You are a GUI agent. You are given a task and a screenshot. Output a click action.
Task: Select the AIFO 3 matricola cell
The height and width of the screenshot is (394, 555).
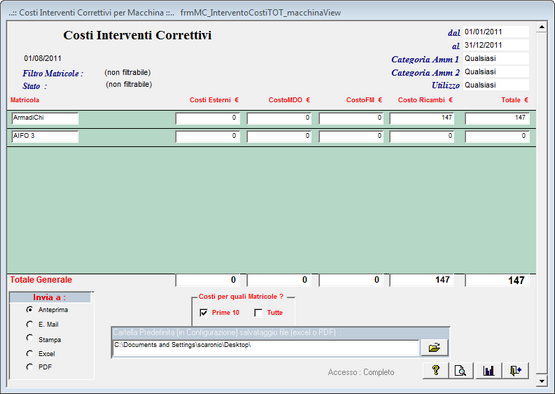click(45, 137)
